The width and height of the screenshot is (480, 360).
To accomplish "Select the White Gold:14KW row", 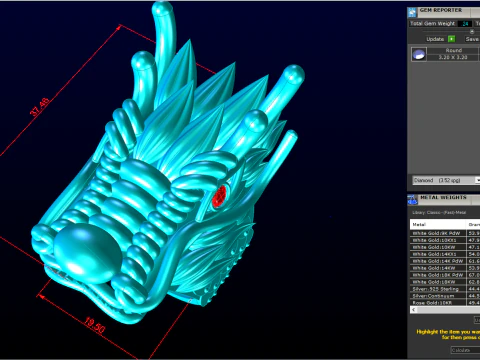I will (x=445, y=268).
